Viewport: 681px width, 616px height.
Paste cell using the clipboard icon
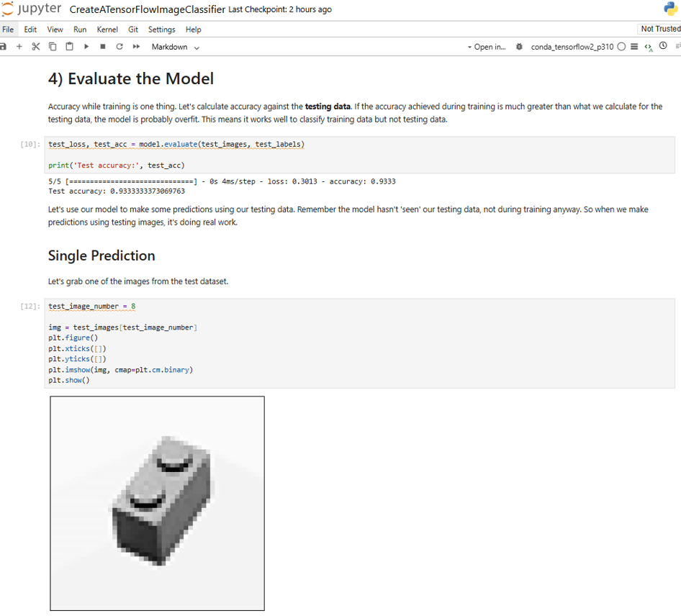pos(70,47)
